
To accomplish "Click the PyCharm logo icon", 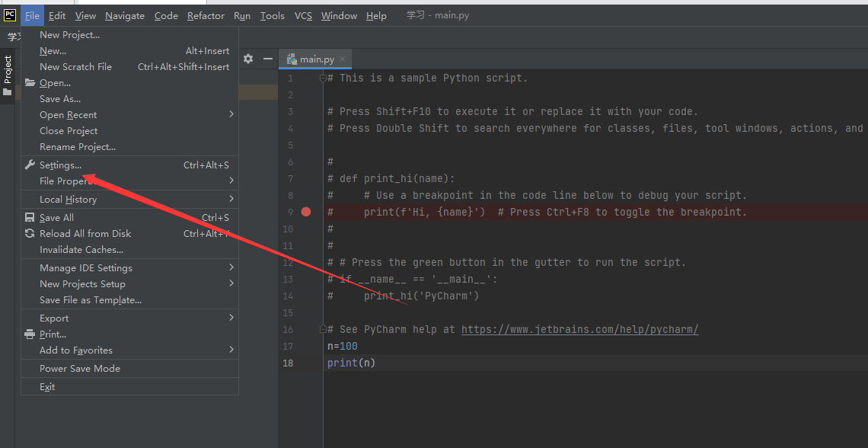I will [x=10, y=15].
